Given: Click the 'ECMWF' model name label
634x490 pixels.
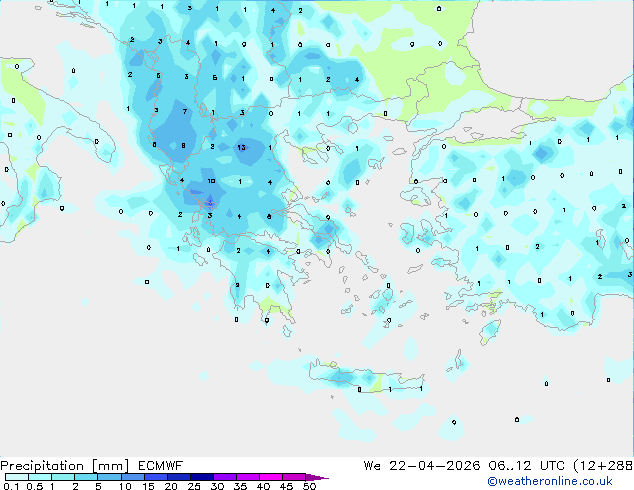Looking at the screenshot, I should (x=161, y=466).
